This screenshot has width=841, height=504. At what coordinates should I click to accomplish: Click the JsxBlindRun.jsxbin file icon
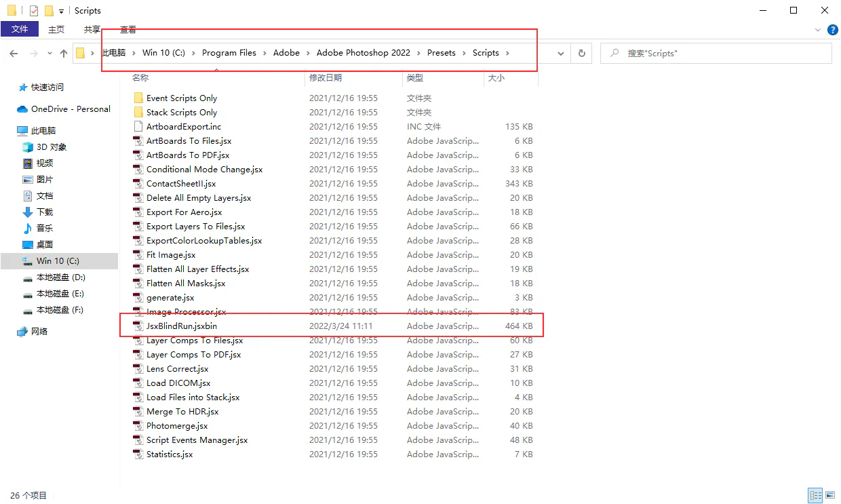(x=138, y=326)
